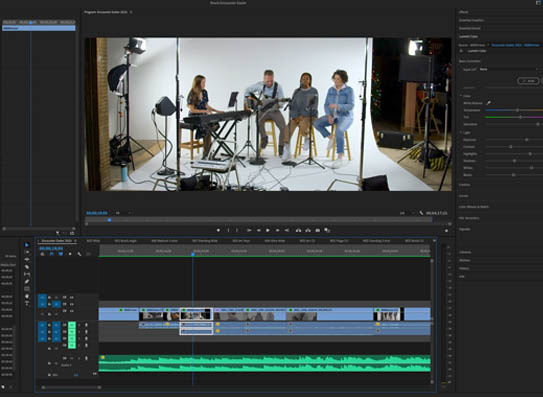Click the Go to In button
This screenshot has width=543, height=397.
(x=249, y=230)
